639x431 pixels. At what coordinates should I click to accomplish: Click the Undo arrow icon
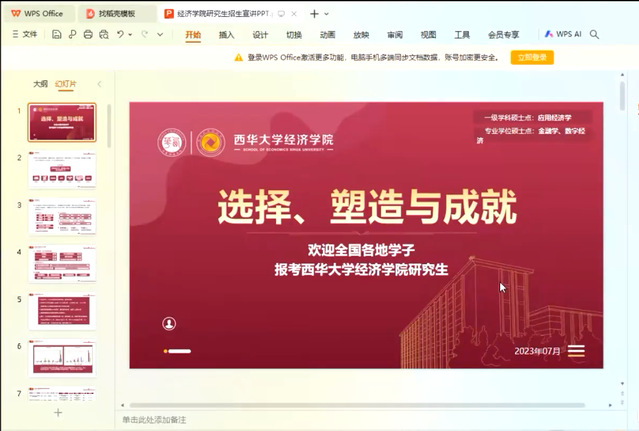121,34
